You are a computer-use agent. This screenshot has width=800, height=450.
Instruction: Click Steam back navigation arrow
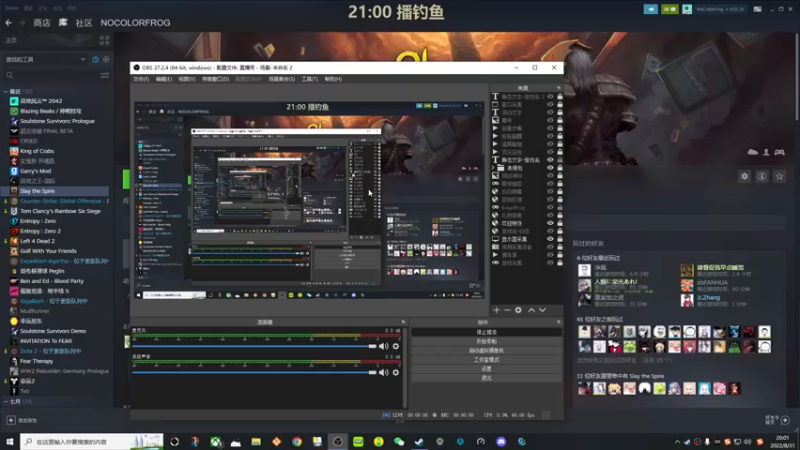(x=9, y=22)
